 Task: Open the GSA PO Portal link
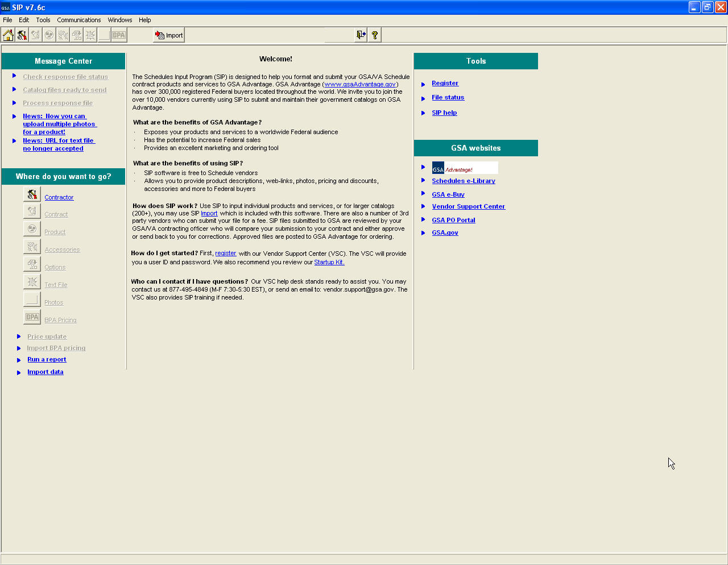454,220
